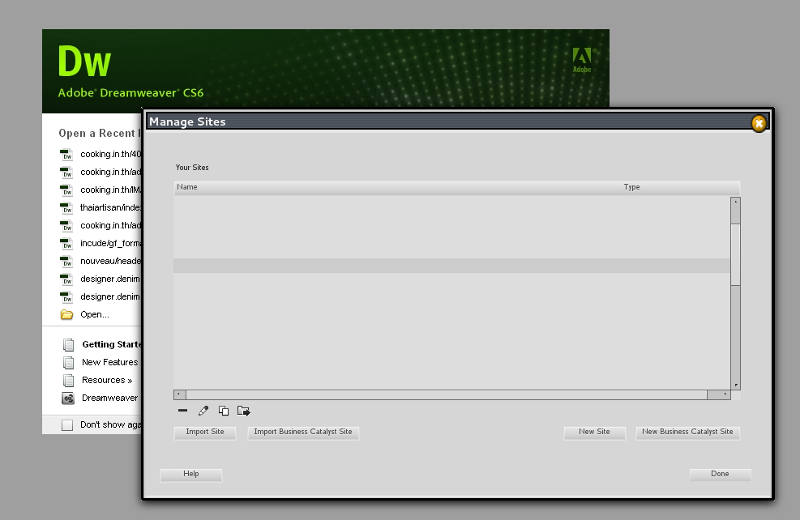Click Done to close Manage Sites
Viewport: 800px width, 520px height.
[x=720, y=474]
